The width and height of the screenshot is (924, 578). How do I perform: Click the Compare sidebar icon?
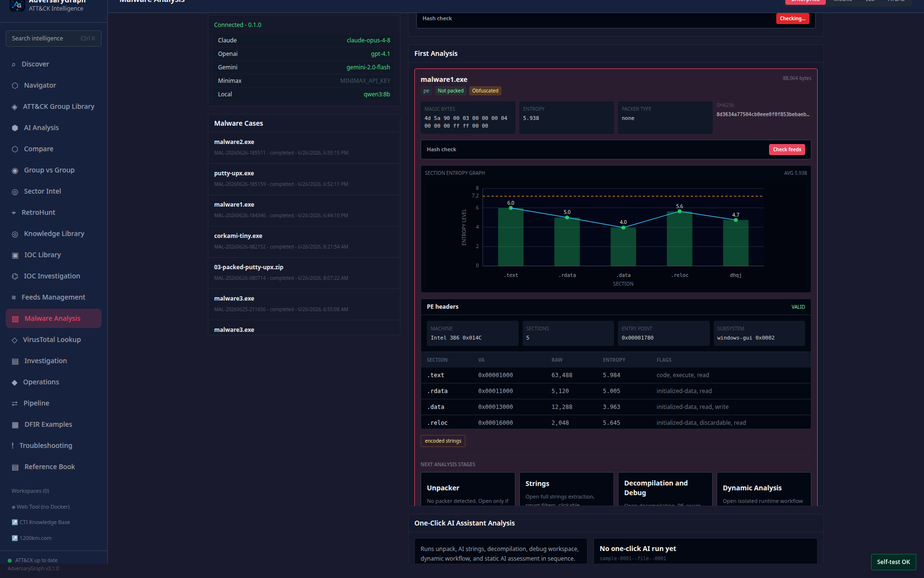click(15, 149)
